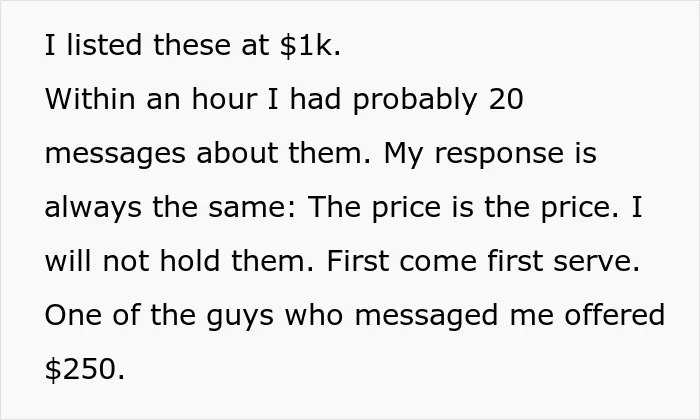Click the word 'hour' in second line
Viewport: 700px width, 420px height.
pos(225,99)
